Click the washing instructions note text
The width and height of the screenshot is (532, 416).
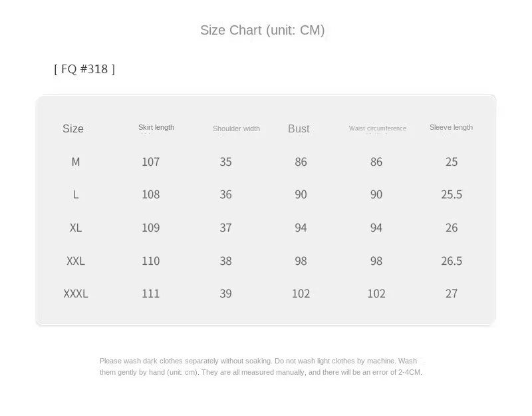[x=261, y=367]
